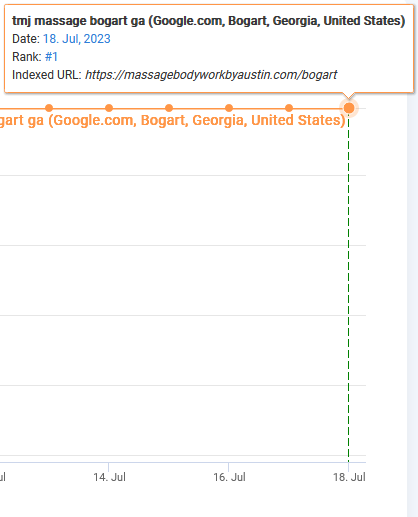Click the green dashed vertical crosshair line
The height and width of the screenshot is (517, 418).
pos(349,287)
